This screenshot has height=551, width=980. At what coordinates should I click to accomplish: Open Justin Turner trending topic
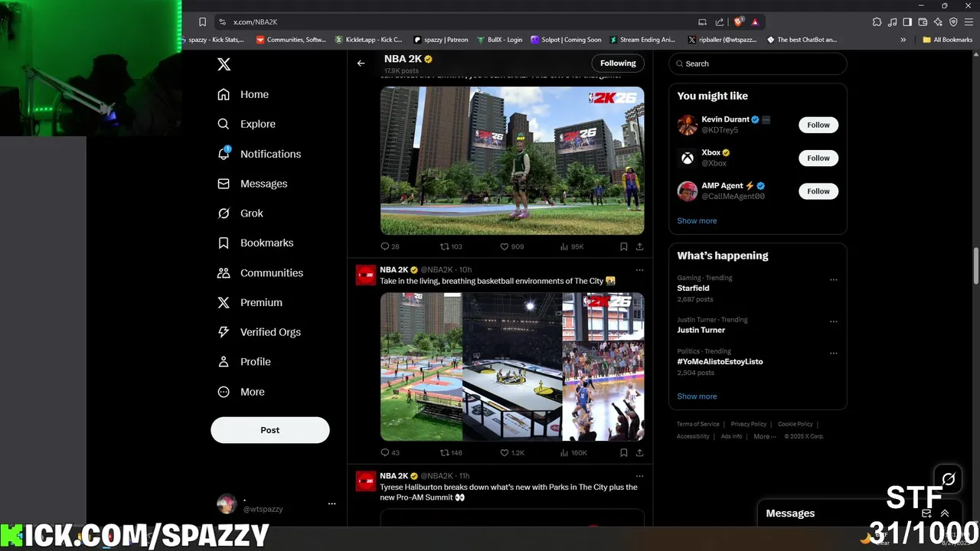coord(701,330)
